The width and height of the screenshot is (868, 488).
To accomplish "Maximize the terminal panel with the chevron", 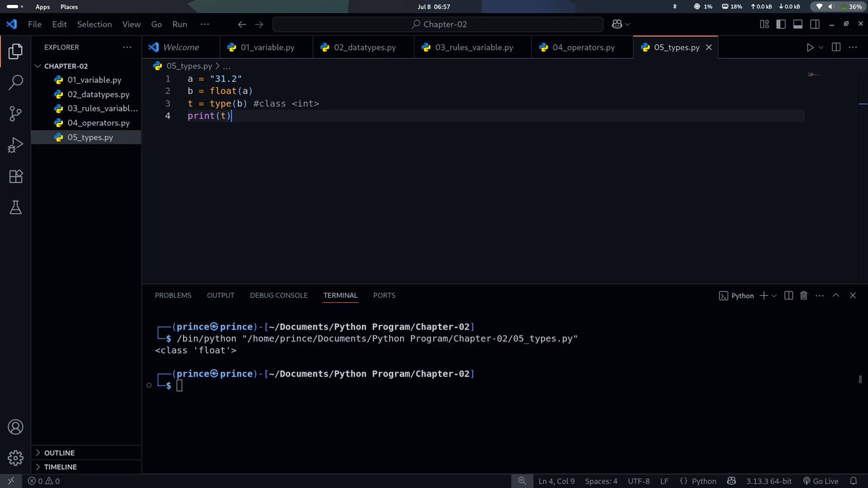I will pos(835,295).
